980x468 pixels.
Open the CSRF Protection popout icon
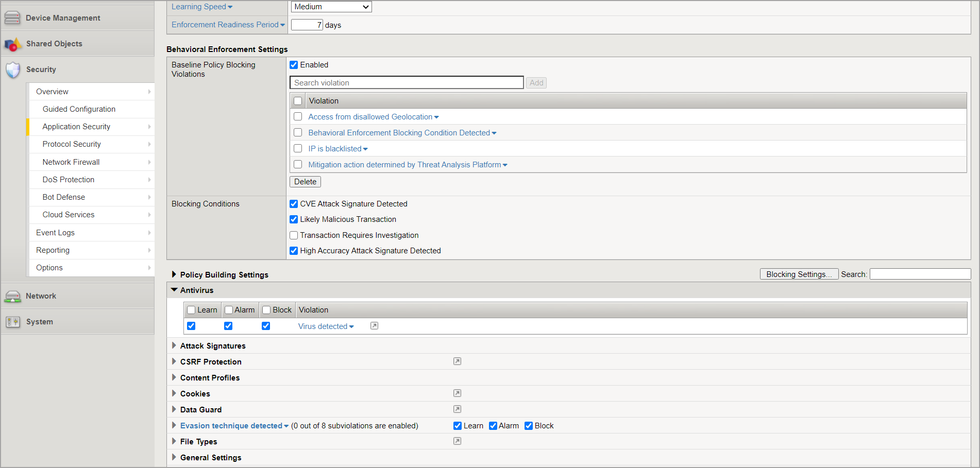(457, 361)
